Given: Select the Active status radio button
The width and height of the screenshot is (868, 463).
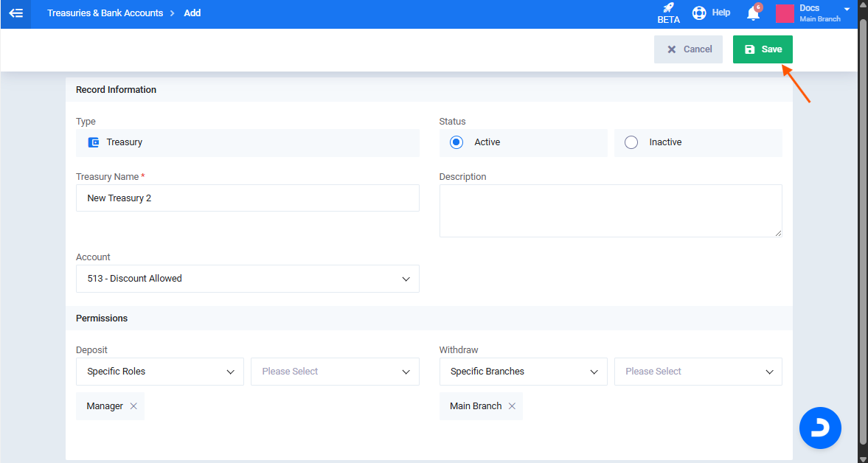Looking at the screenshot, I should (x=456, y=142).
